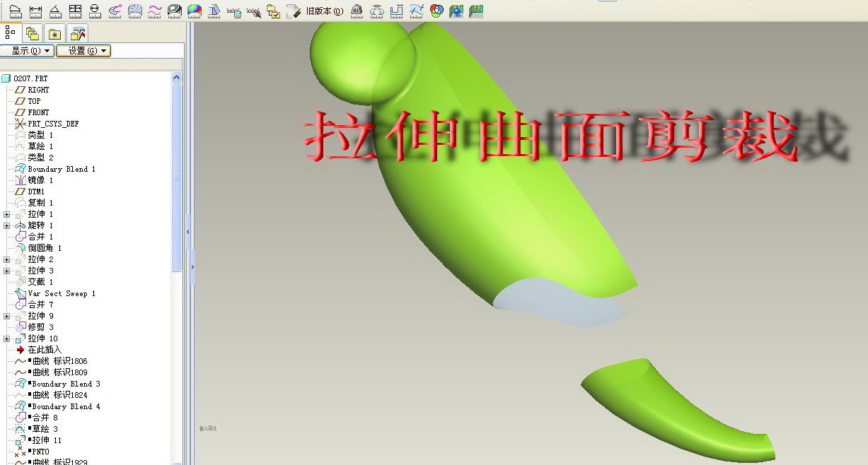
Task: Click the Var Sect Sweep 1 feature
Action: tap(61, 293)
